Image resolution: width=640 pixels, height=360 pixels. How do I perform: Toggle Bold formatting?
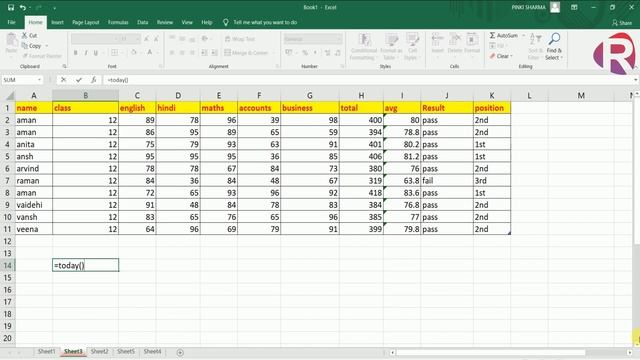tap(76, 53)
